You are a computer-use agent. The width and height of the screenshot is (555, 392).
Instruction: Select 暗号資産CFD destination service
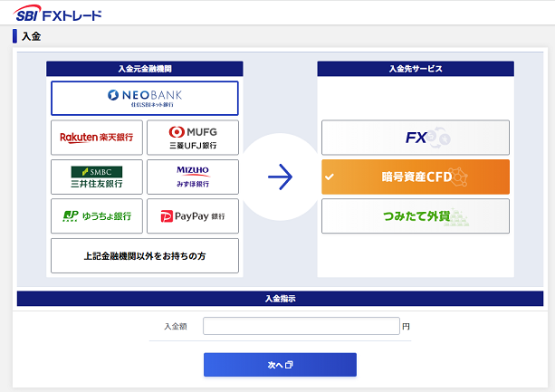coord(416,177)
